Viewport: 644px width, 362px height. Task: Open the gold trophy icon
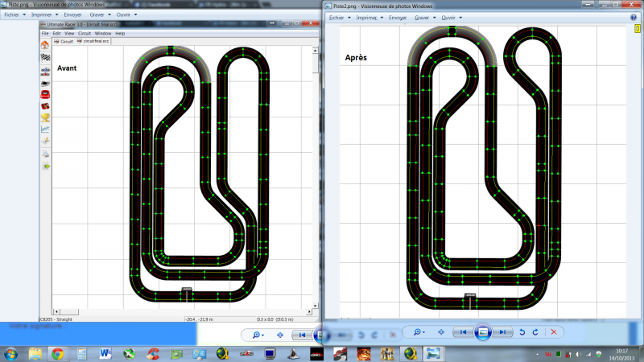[45, 117]
